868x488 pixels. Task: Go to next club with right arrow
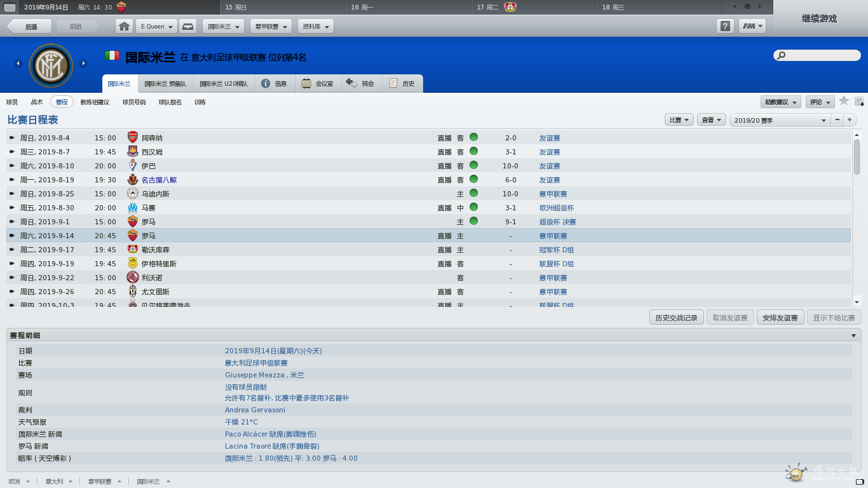83,64
